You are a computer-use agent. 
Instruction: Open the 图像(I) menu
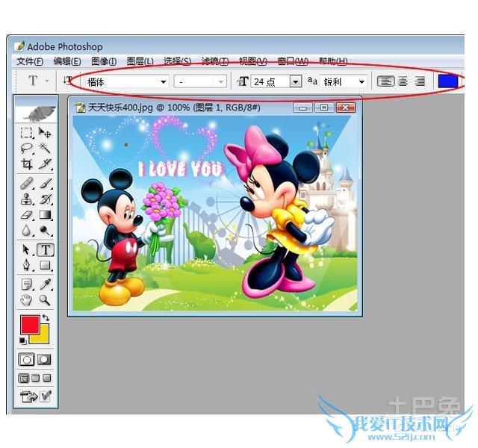(x=104, y=61)
